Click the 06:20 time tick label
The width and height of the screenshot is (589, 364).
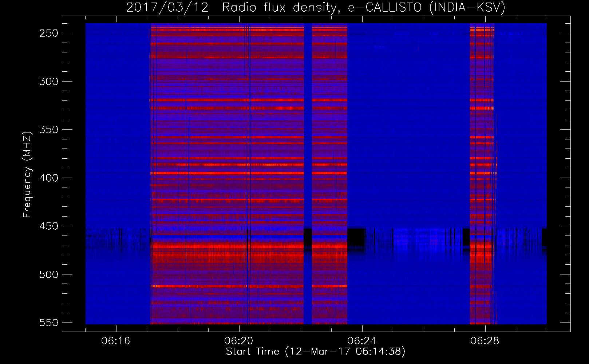239,341
